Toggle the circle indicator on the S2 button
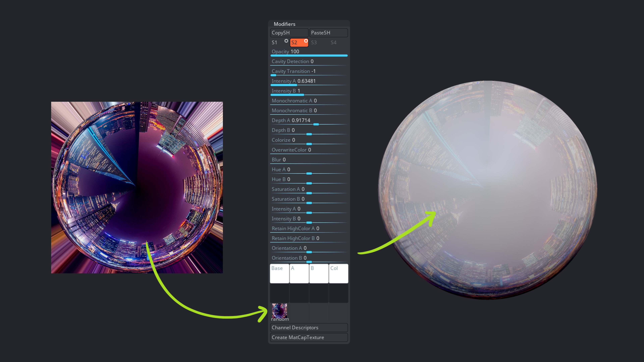The width and height of the screenshot is (644, 362). coord(306,41)
